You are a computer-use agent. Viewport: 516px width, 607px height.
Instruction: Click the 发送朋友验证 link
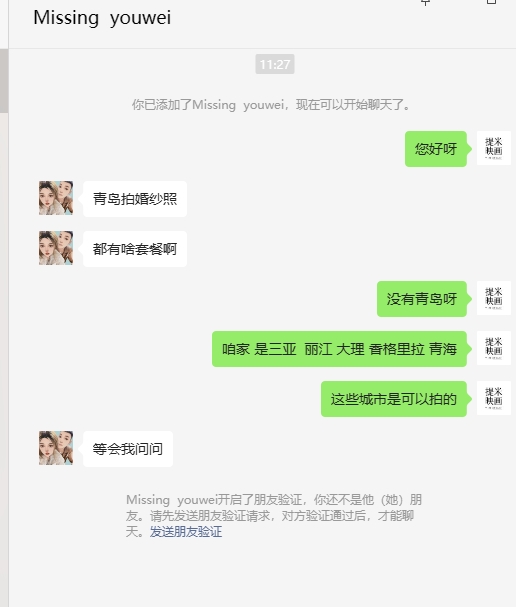(x=186, y=532)
